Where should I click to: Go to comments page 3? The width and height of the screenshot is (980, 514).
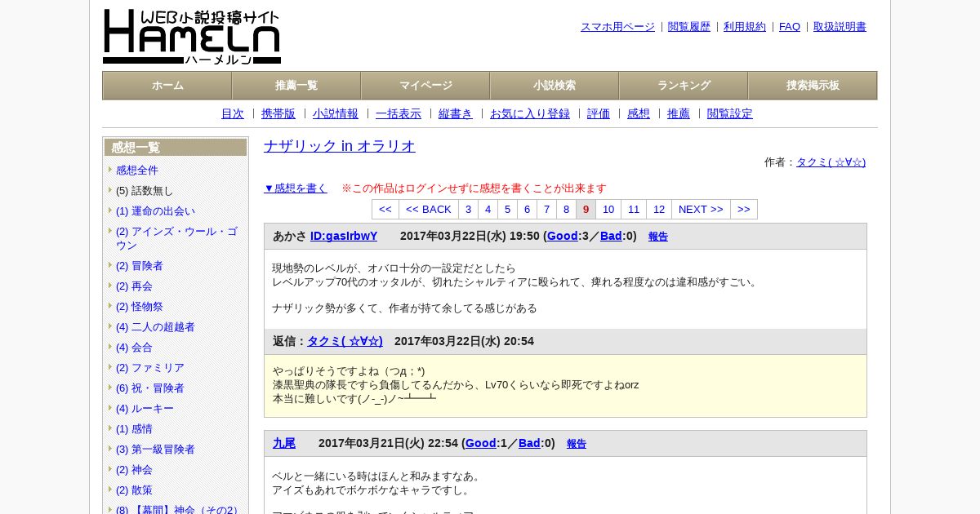pyautogui.click(x=469, y=210)
